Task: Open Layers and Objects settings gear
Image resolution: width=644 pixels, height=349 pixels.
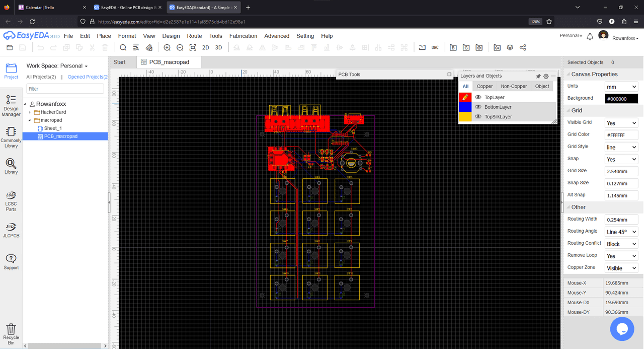Action: point(546,76)
